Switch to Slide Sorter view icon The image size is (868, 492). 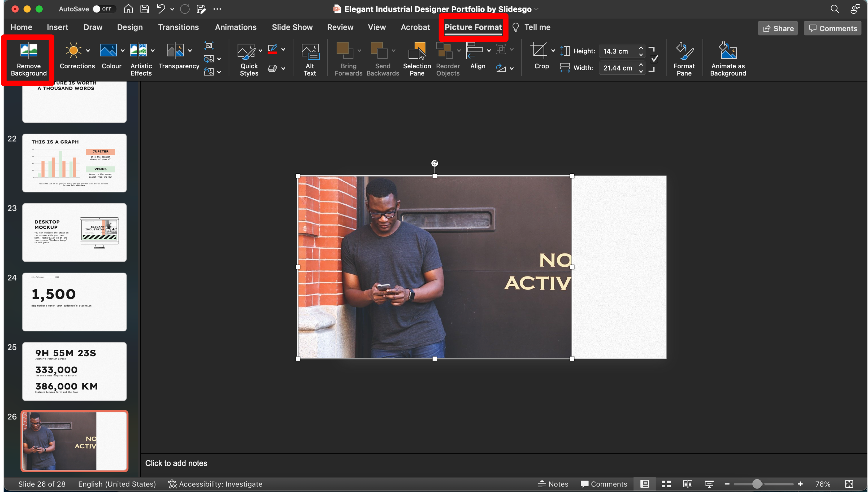666,484
